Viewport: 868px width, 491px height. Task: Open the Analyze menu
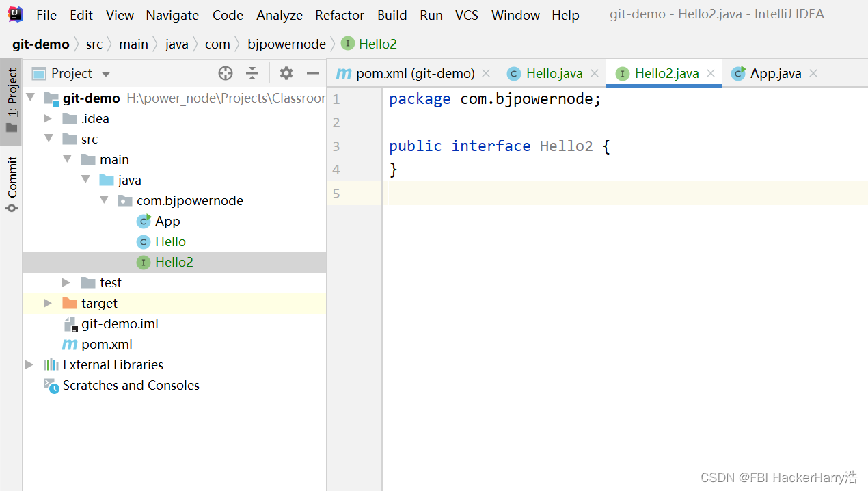pyautogui.click(x=280, y=15)
